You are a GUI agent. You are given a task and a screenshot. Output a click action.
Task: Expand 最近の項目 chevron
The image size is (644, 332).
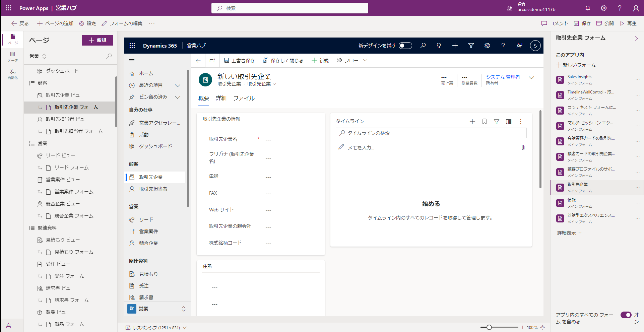178,85
